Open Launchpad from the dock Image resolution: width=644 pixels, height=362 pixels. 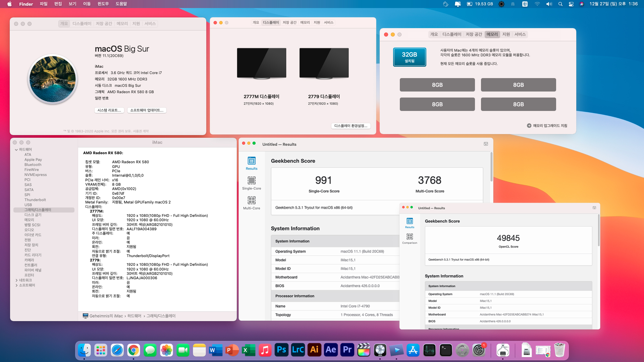pos(101,350)
